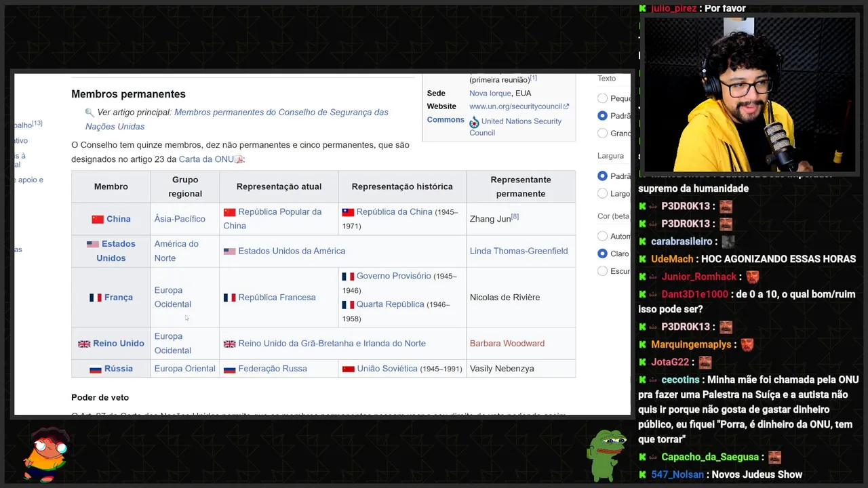
Task: Click the flag beside República Francesa
Action: coord(230,298)
